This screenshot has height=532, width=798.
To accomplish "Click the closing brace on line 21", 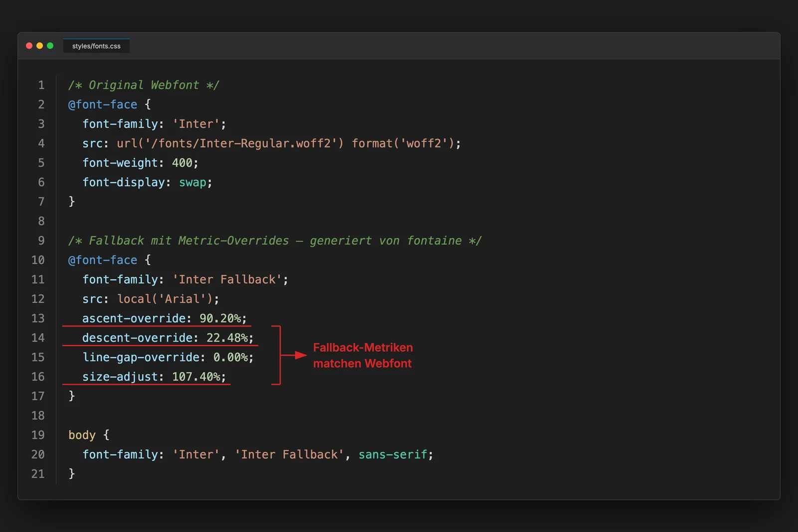I will tap(72, 474).
